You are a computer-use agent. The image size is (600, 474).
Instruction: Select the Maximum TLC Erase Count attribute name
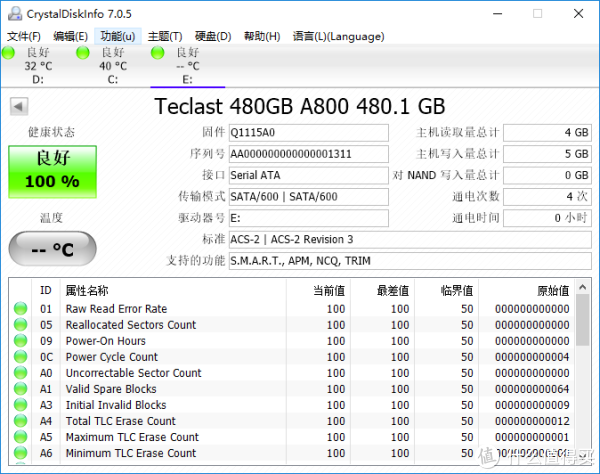(x=132, y=437)
